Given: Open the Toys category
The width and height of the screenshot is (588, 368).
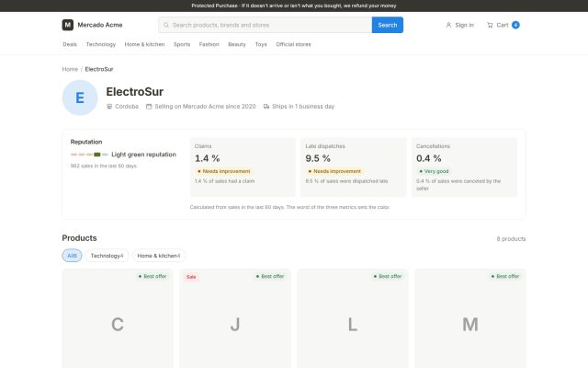Looking at the screenshot, I should (261, 44).
